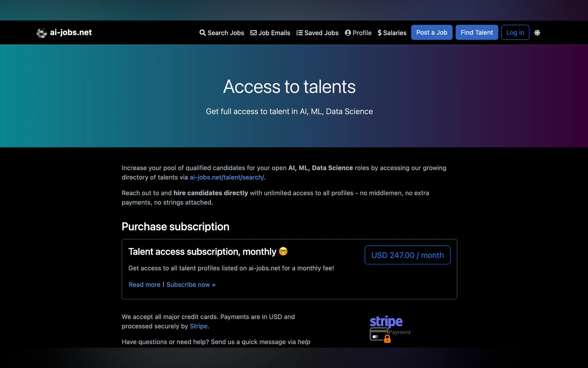Click the Job Emails envelope icon

(253, 33)
